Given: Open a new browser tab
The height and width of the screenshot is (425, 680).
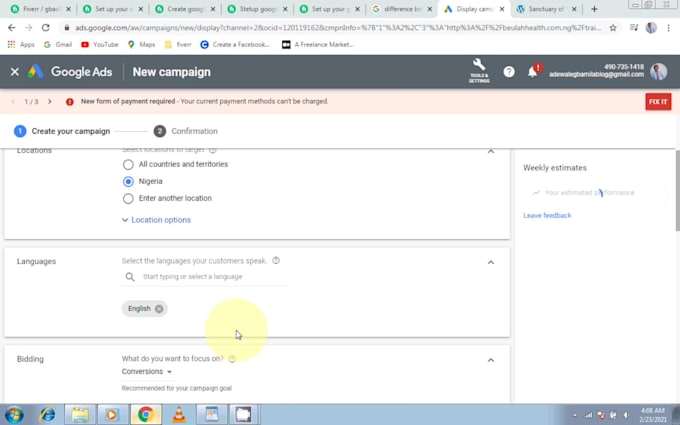Looking at the screenshot, I should 594,9.
